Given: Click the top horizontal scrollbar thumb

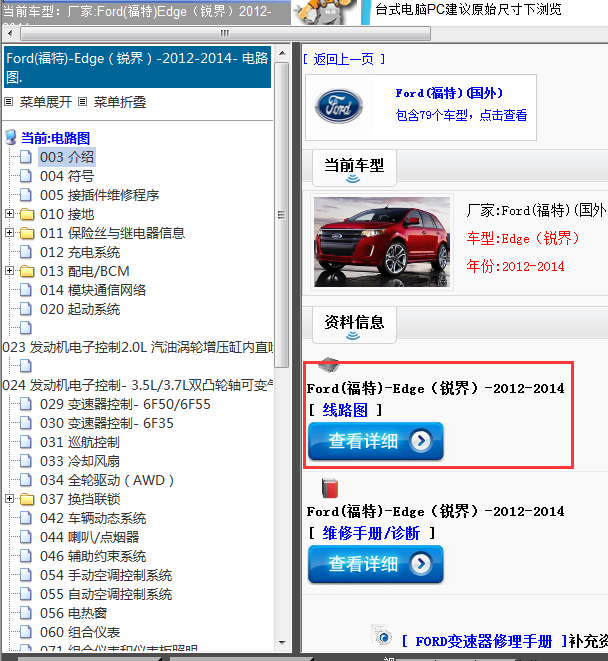Looking at the screenshot, I should [x=225, y=33].
